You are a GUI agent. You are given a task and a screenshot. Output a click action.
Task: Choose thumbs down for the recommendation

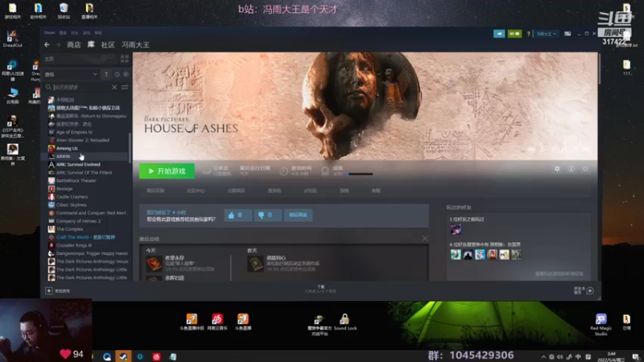click(x=267, y=215)
